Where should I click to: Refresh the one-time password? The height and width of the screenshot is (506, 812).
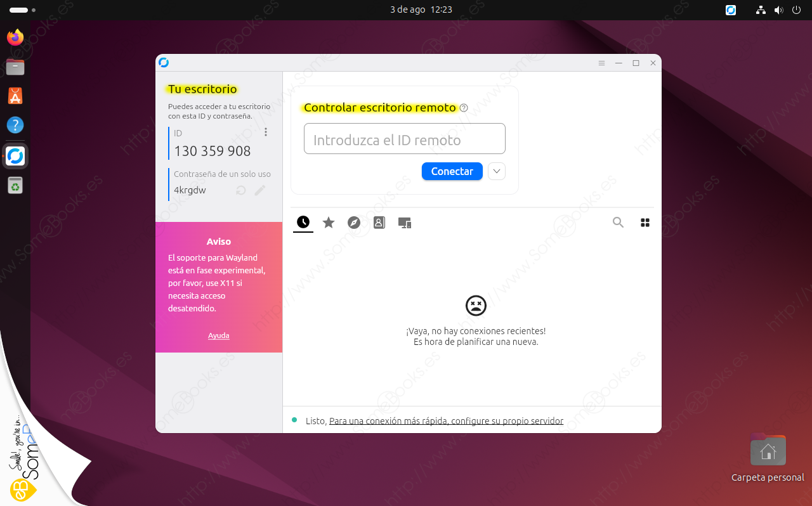point(241,190)
